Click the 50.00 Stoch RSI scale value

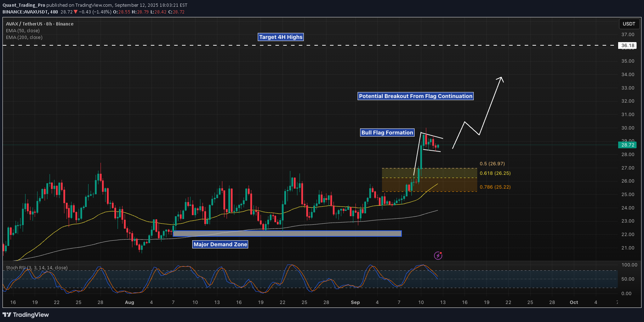pyautogui.click(x=628, y=279)
